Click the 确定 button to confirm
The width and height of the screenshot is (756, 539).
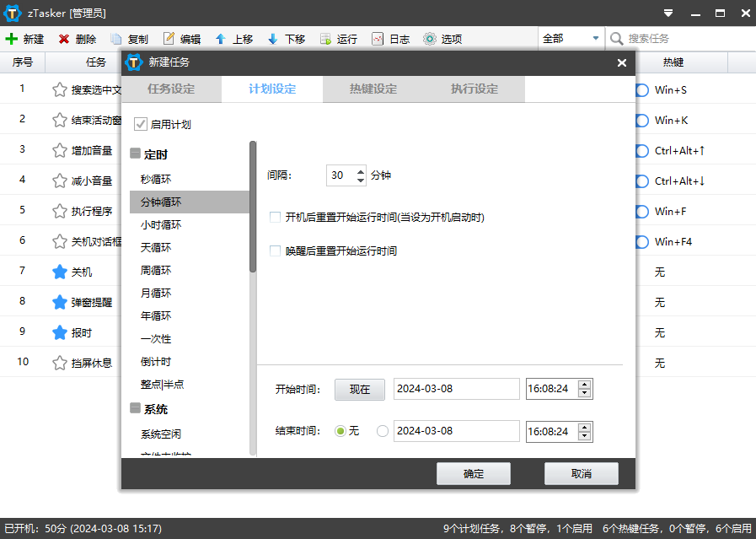(x=473, y=473)
